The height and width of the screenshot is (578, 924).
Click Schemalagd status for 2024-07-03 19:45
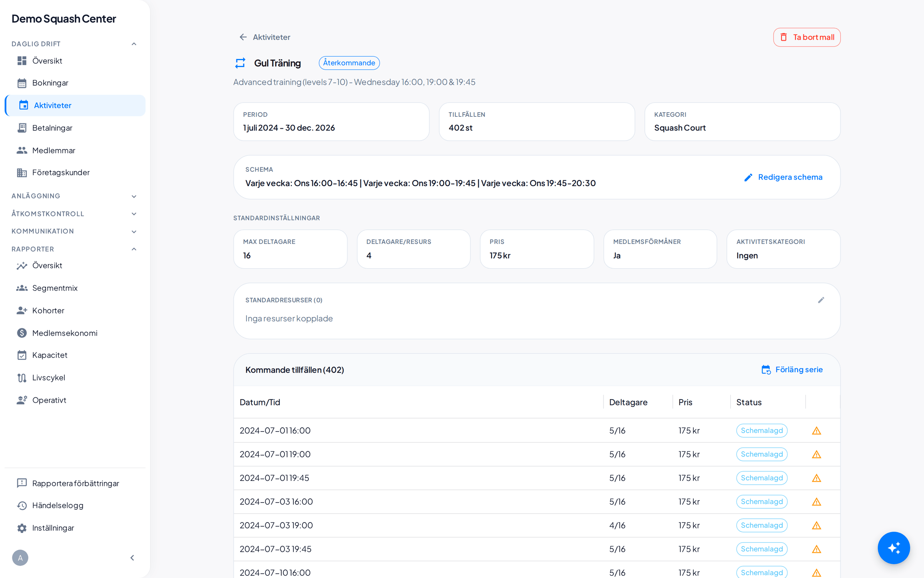762,549
